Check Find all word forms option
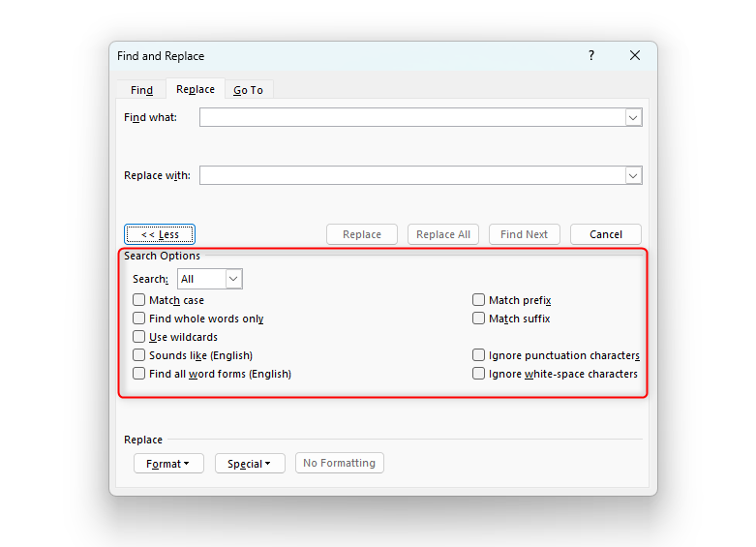The height and width of the screenshot is (547, 756). [139, 374]
